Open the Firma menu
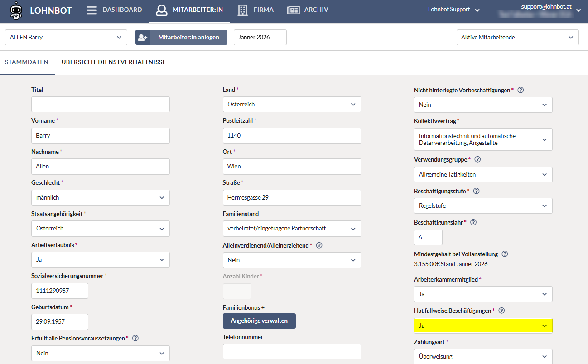 pos(256,10)
